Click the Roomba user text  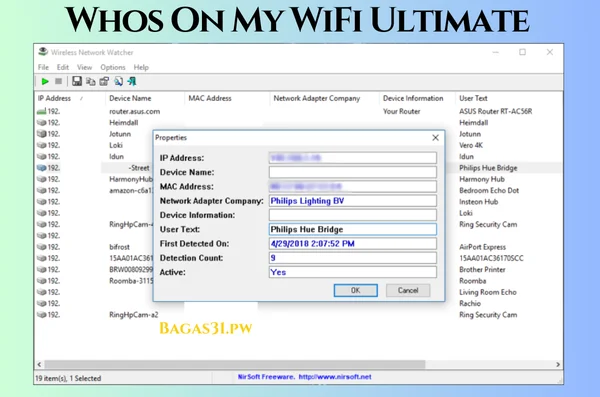click(473, 281)
